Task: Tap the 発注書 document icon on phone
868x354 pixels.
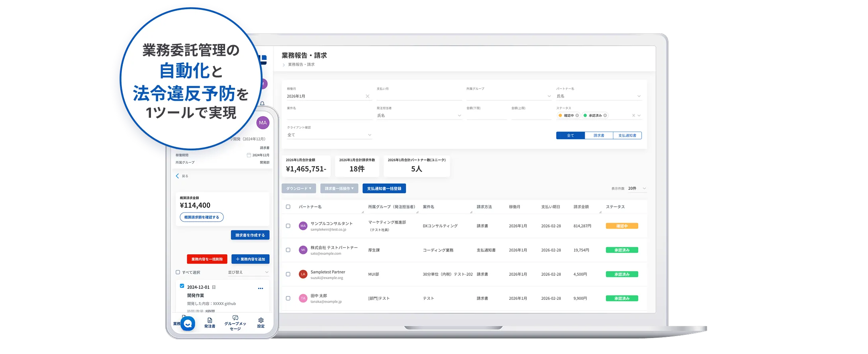Action: [x=210, y=321]
